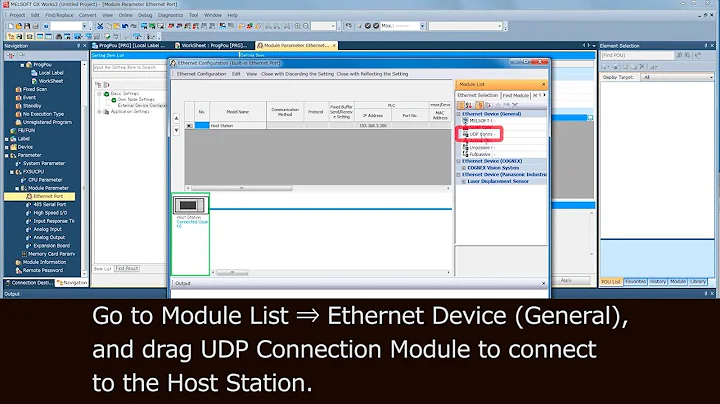Click the MELSOFT Connection Module icon in Module List
The image size is (720, 404).
click(x=465, y=121)
